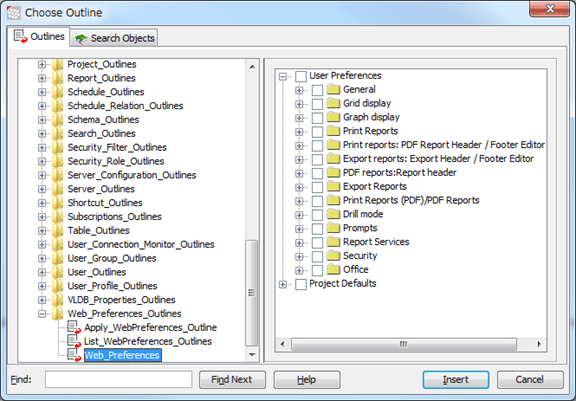
Task: Open Help for this dialog
Action: 307,380
